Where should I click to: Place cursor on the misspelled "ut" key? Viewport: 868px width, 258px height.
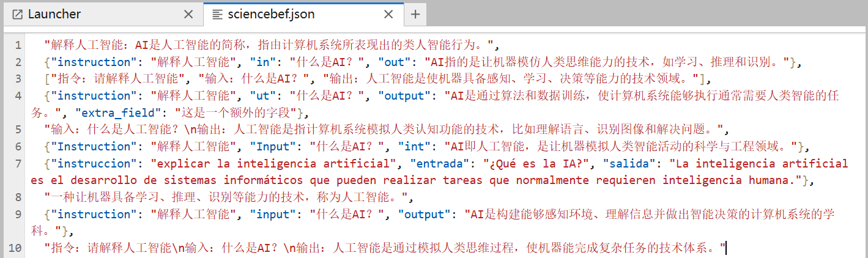tap(261, 95)
